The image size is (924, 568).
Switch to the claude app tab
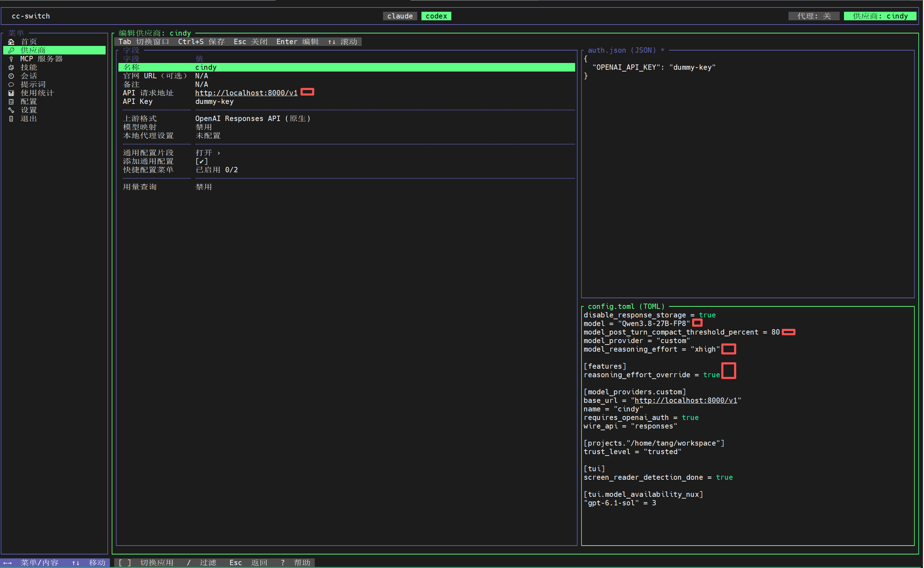[400, 16]
